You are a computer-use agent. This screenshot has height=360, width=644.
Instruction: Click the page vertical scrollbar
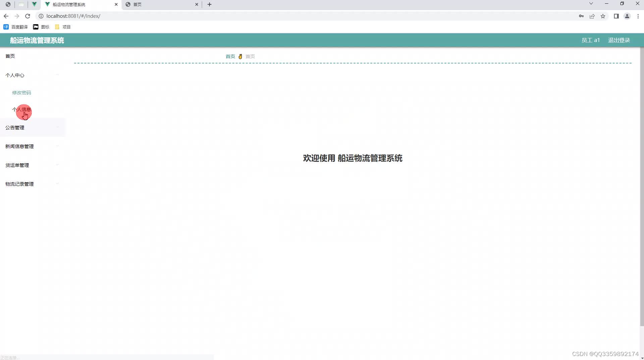642,186
